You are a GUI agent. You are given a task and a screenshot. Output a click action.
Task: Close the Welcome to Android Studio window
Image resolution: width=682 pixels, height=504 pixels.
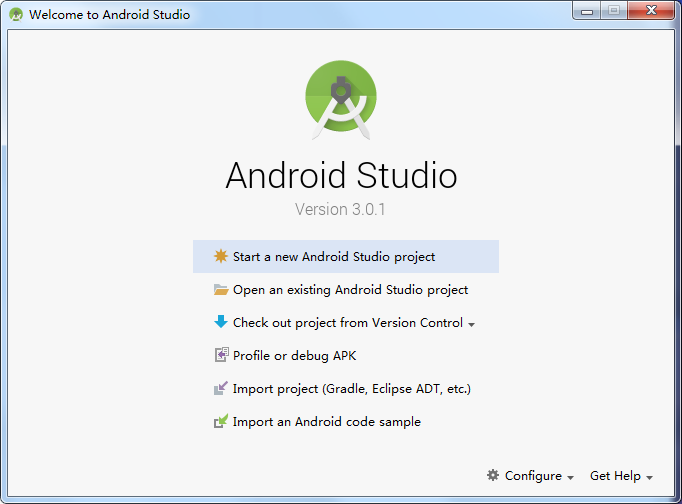(x=651, y=10)
